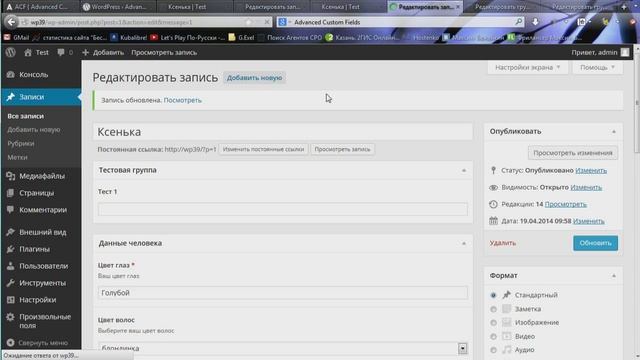The height and width of the screenshot is (360, 640).
Task: Open the search engine selector in search box
Action: [284, 22]
